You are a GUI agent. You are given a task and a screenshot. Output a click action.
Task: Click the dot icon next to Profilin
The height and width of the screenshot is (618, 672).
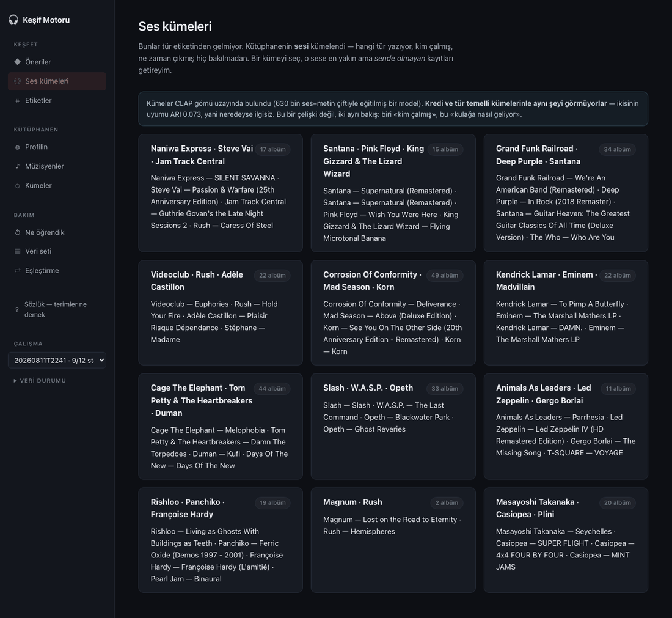click(x=18, y=147)
